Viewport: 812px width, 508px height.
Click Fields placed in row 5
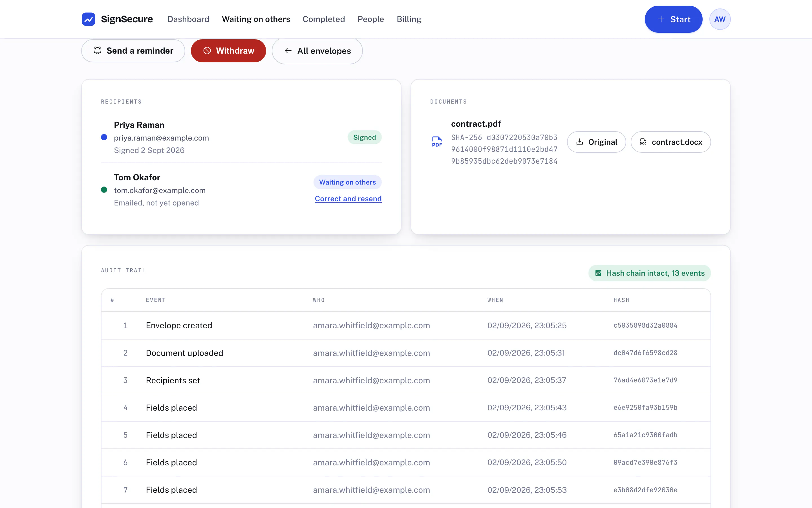tap(171, 435)
